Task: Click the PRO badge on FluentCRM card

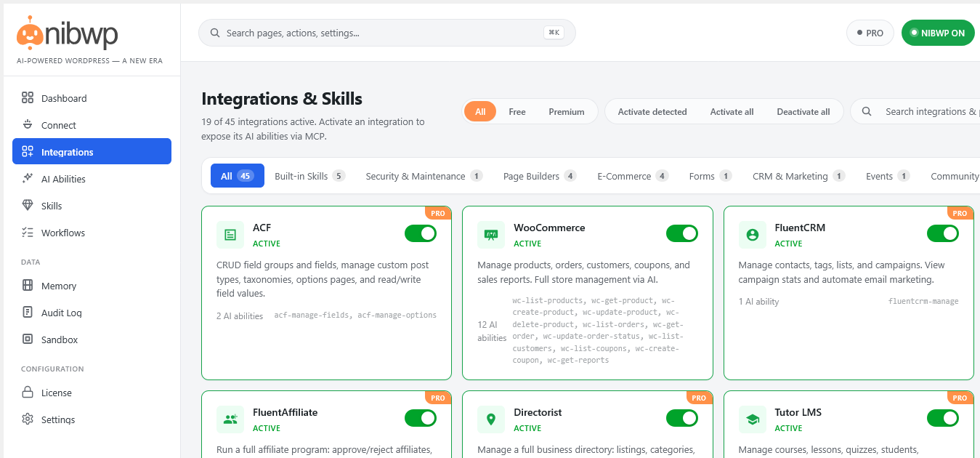Action: click(x=960, y=213)
